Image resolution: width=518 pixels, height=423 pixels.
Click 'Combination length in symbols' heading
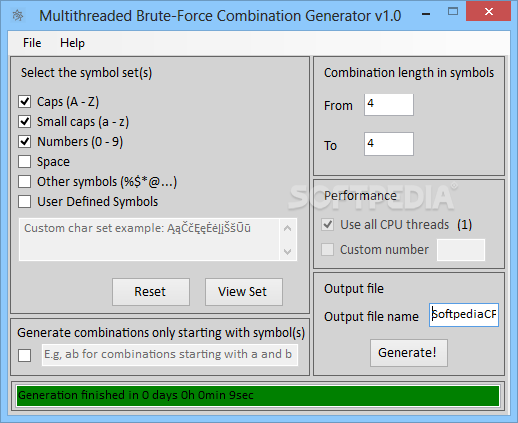pos(409,73)
